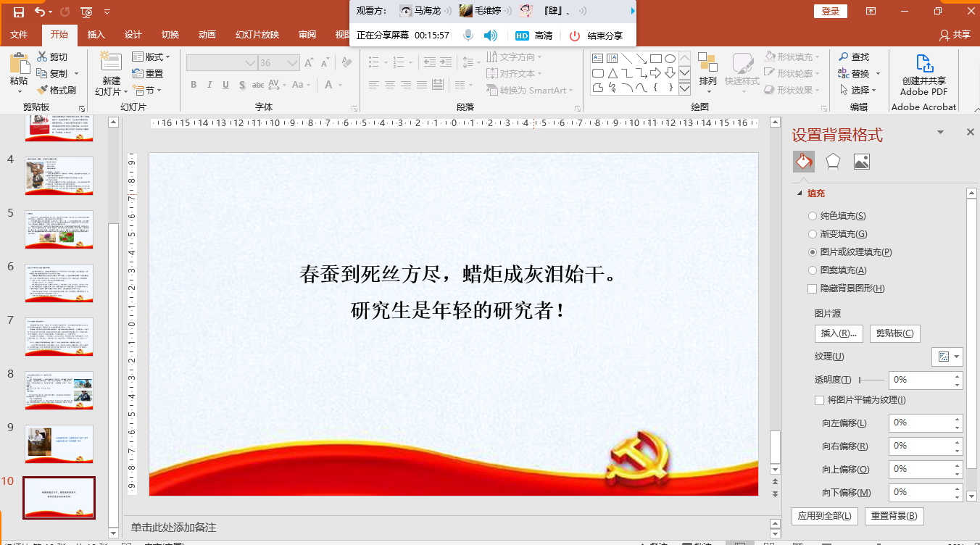Enable Hide background graphics (隐藏背景图形) checkbox
The height and width of the screenshot is (545, 980).
(813, 288)
